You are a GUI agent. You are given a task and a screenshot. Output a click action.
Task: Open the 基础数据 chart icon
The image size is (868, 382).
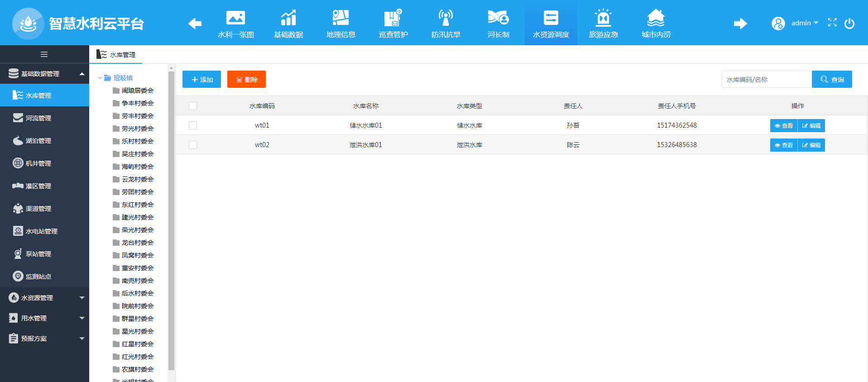click(288, 18)
